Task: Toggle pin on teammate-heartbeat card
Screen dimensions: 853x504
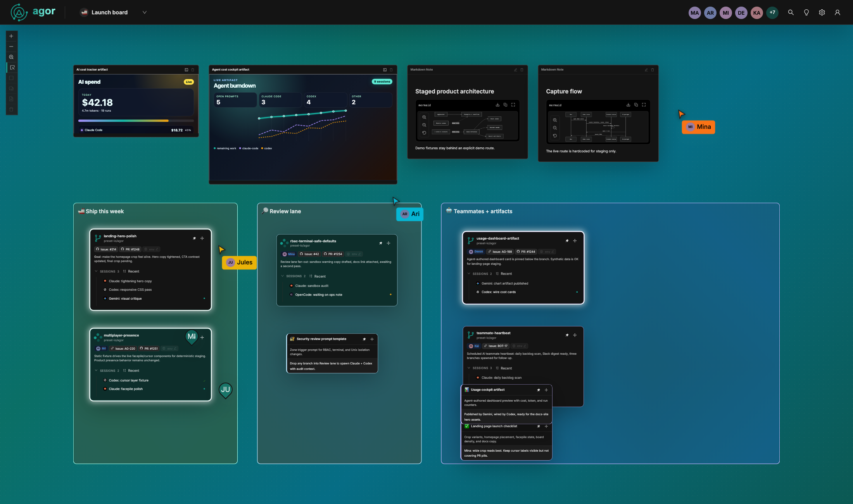Action: tap(567, 335)
